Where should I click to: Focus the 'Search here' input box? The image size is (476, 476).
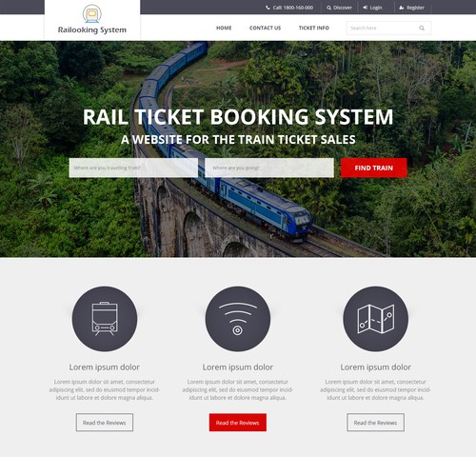point(388,28)
